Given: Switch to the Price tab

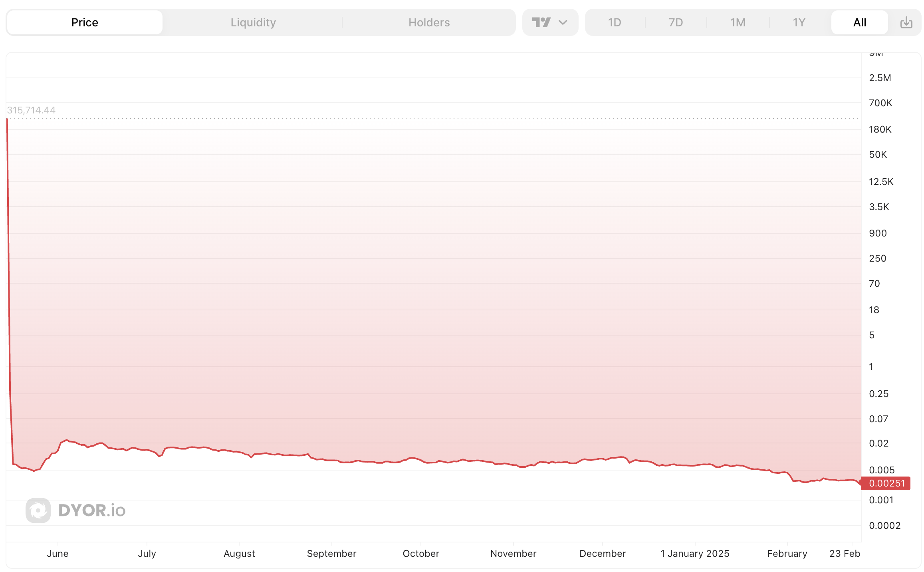Looking at the screenshot, I should tap(85, 22).
